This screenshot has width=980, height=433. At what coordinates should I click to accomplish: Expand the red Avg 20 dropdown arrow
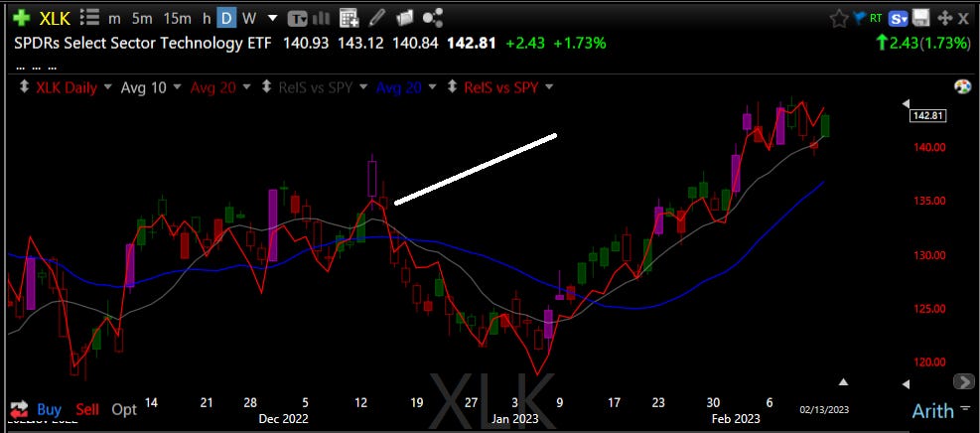click(x=247, y=87)
